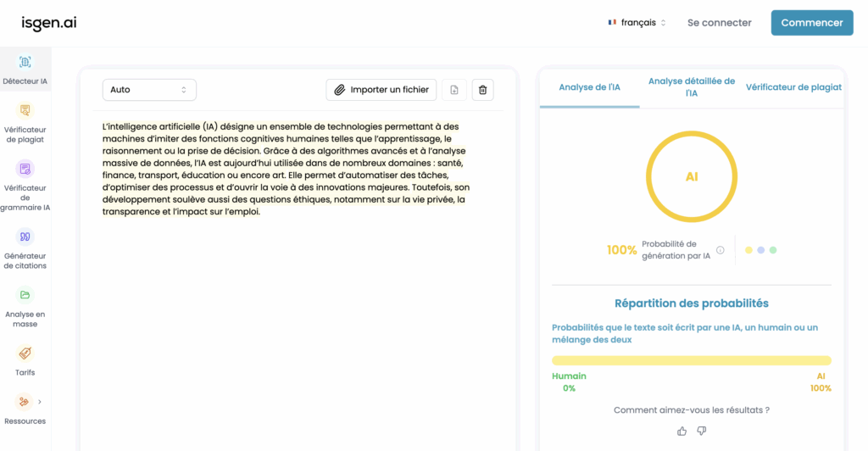The height and width of the screenshot is (451, 868).
Task: Select the Vérificateur de grammaire IA icon
Action: 25,169
